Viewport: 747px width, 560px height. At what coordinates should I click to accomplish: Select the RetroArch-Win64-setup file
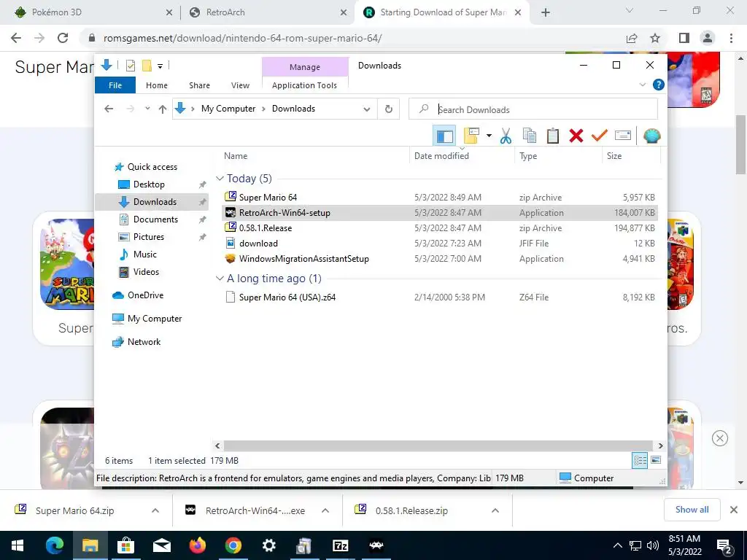(x=439, y=213)
